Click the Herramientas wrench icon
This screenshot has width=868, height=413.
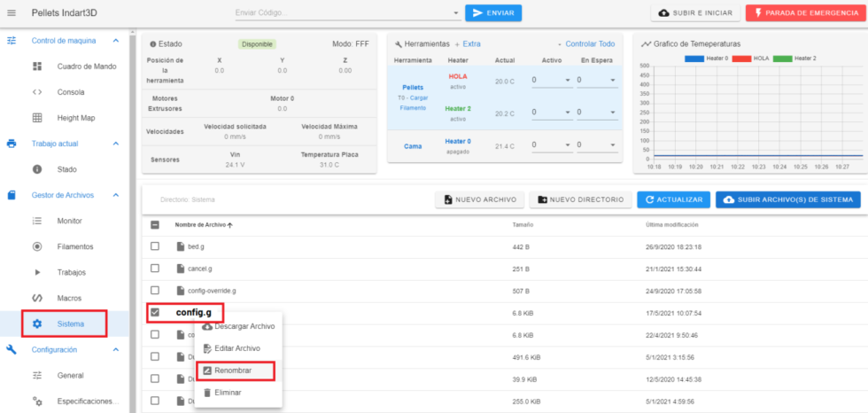click(x=398, y=43)
